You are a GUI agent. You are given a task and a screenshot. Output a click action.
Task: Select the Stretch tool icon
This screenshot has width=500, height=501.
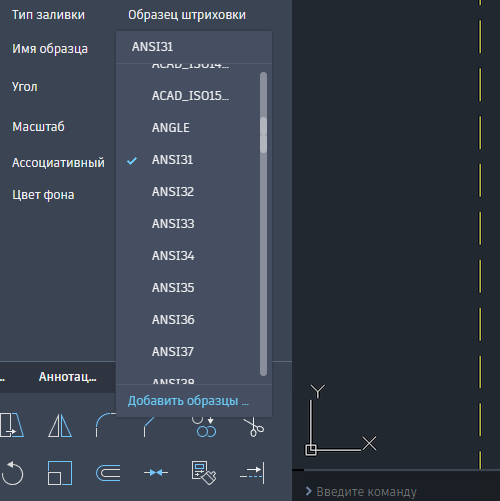(x=12, y=425)
